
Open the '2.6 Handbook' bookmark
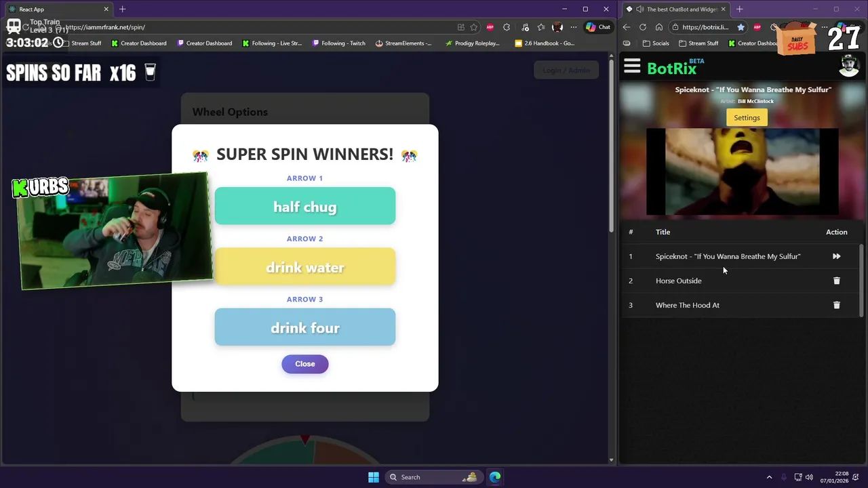(545, 43)
